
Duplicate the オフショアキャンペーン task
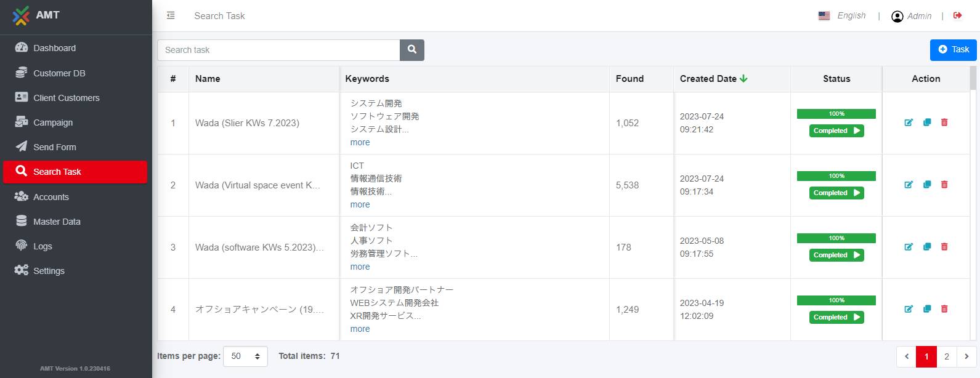tap(927, 309)
